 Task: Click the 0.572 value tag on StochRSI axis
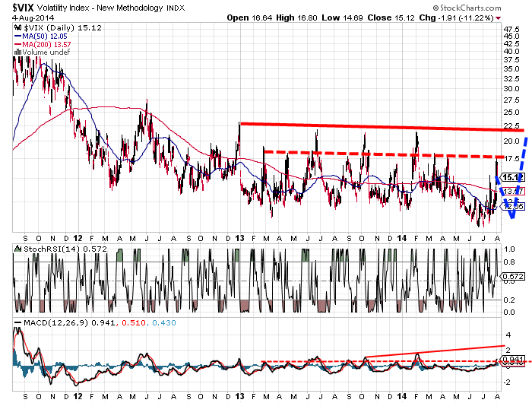click(513, 276)
